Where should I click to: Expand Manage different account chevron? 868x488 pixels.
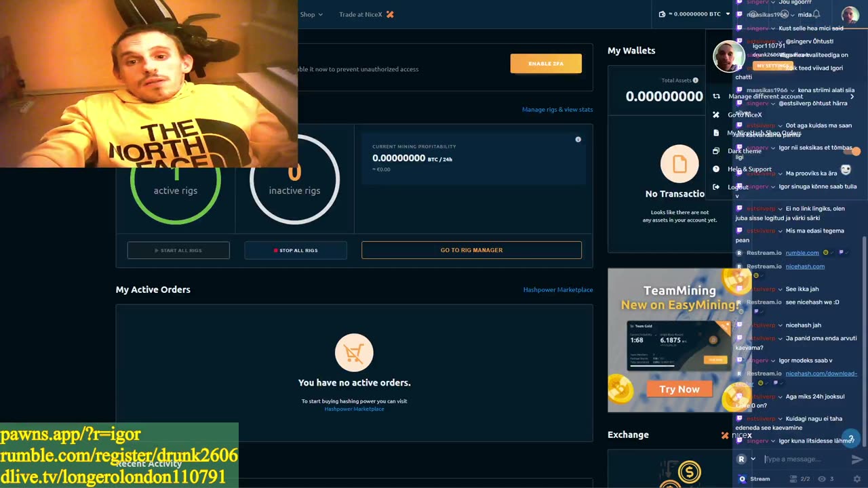(852, 96)
